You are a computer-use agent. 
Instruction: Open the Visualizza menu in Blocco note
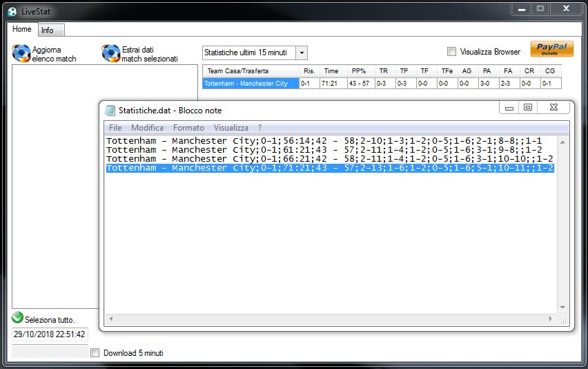pyautogui.click(x=231, y=128)
